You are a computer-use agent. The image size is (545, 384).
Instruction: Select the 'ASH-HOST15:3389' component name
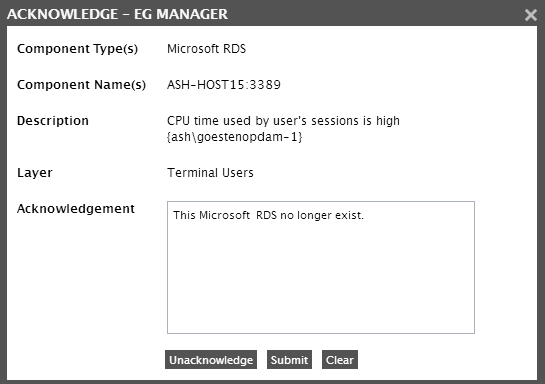[224, 85]
